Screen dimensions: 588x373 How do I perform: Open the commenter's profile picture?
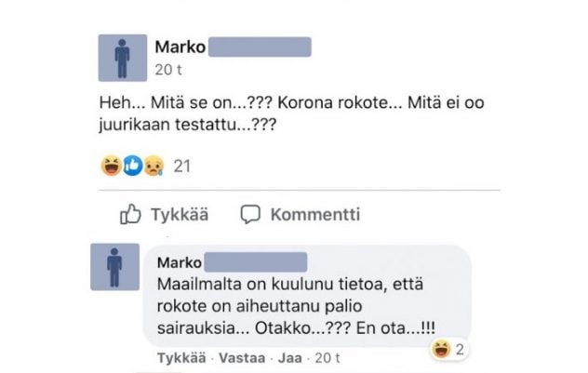pyautogui.click(x=114, y=267)
